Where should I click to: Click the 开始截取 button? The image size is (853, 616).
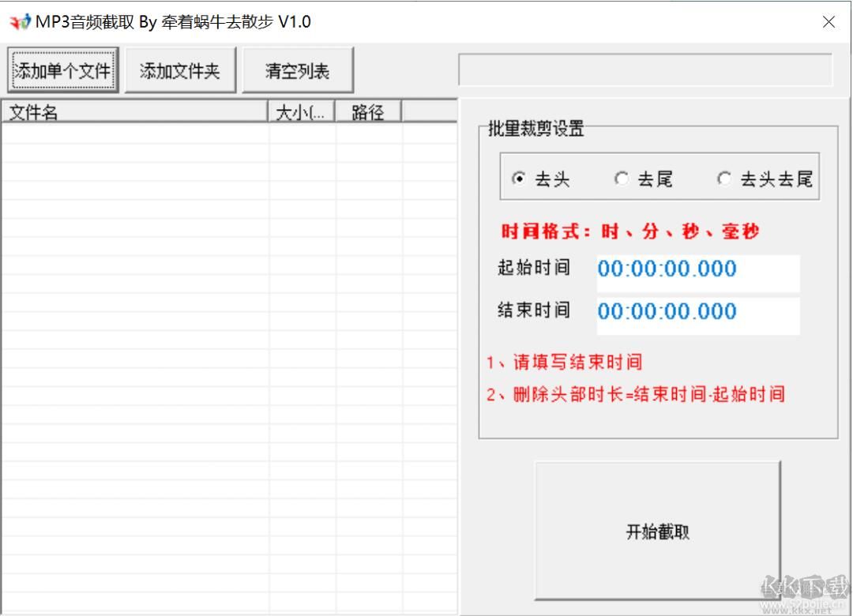(657, 531)
